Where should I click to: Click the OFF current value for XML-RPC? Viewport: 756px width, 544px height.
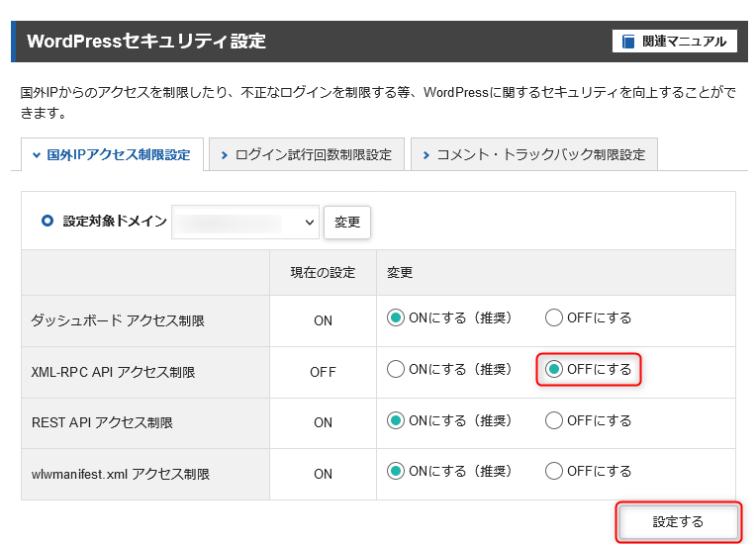(323, 372)
